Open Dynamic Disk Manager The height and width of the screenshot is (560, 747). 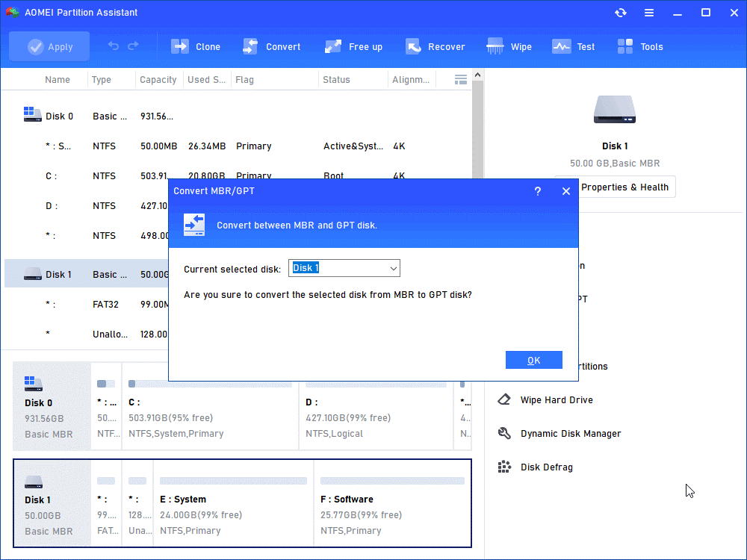click(x=570, y=434)
